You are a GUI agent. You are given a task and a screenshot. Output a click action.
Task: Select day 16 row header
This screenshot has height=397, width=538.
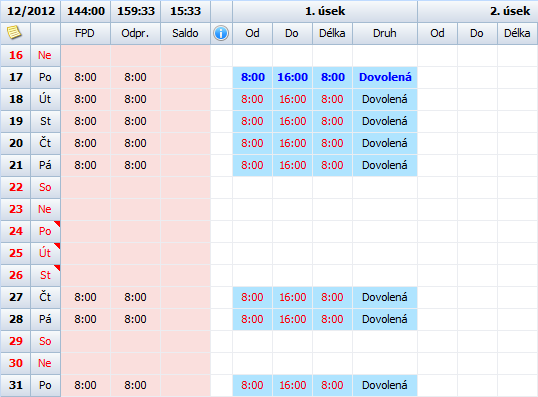[x=16, y=55]
